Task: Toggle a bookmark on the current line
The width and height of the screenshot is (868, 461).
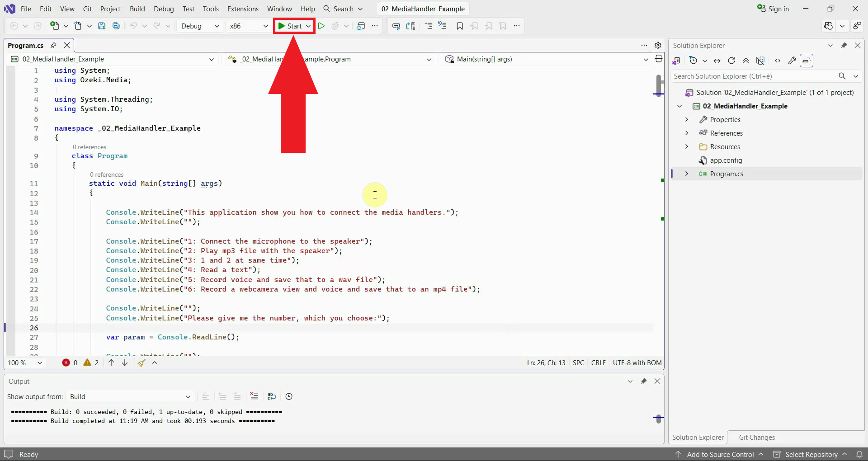Action: coord(460,26)
